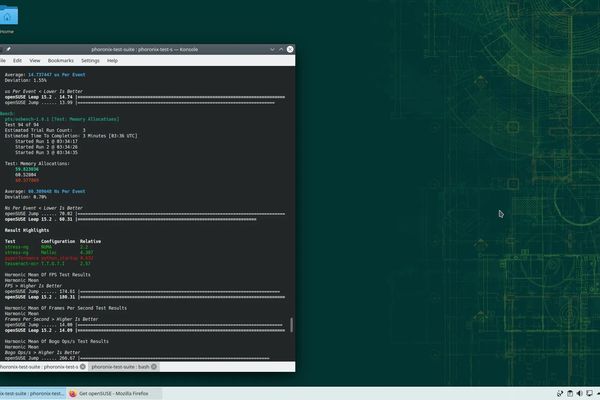Click the Firefox icon in the taskbar
Viewport: 600px width, 400px height.
[73, 393]
